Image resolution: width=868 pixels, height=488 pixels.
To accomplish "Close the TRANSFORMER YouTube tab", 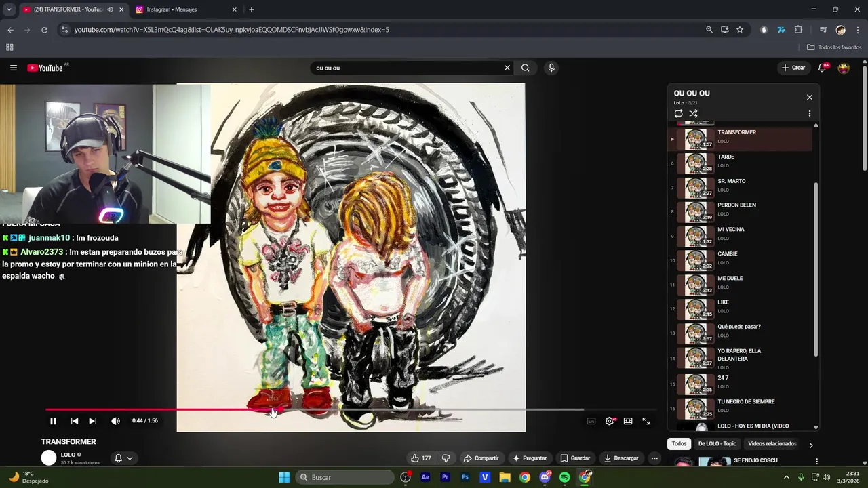I will (x=121, y=9).
